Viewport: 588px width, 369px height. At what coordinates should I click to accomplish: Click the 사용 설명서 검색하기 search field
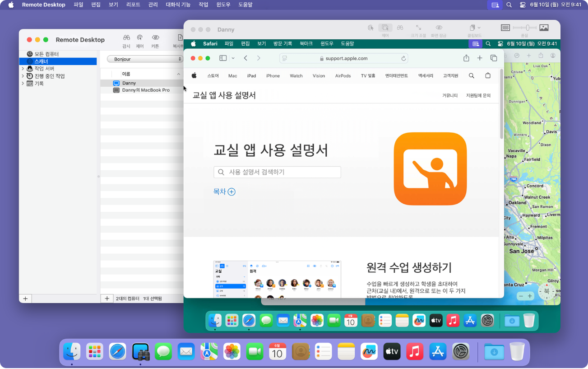[277, 172]
